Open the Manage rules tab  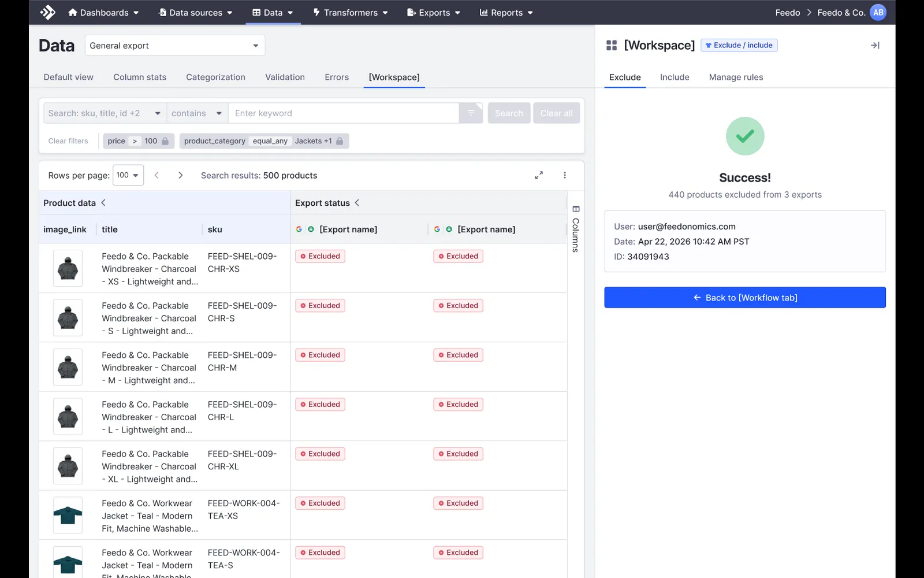(x=736, y=77)
